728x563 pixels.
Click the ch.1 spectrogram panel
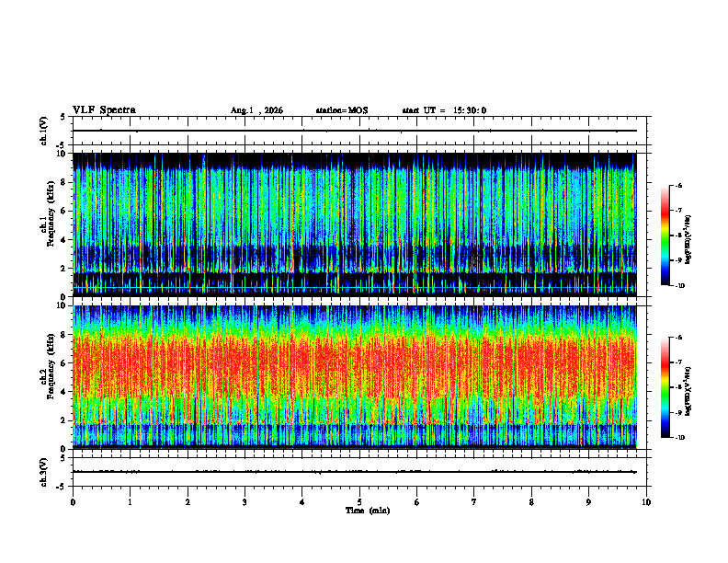coord(355,224)
